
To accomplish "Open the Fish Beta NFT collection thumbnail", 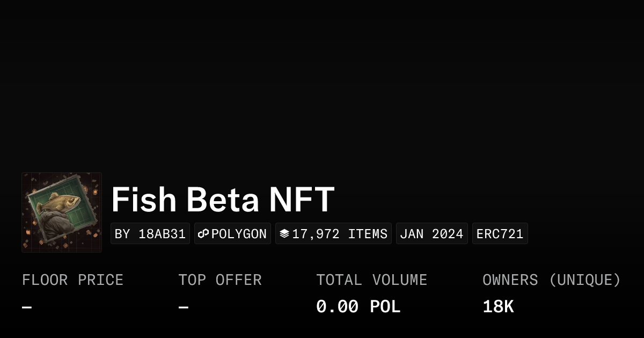I will point(62,212).
